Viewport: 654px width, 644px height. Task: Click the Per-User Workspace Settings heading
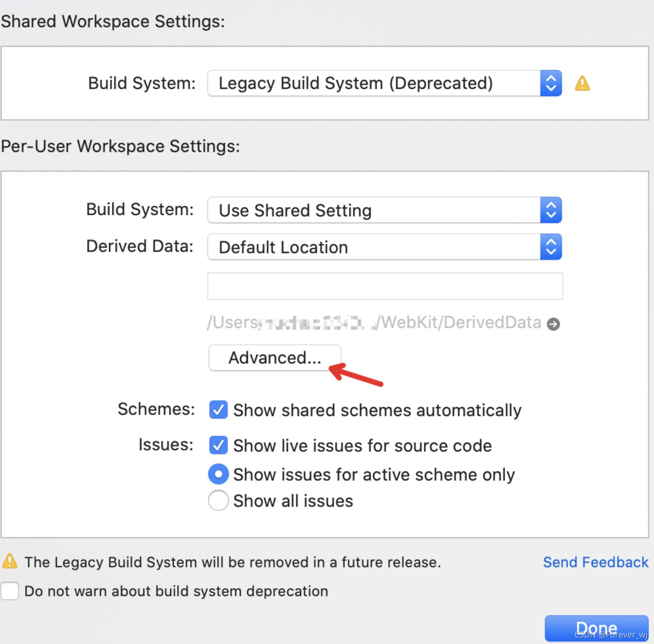120,146
